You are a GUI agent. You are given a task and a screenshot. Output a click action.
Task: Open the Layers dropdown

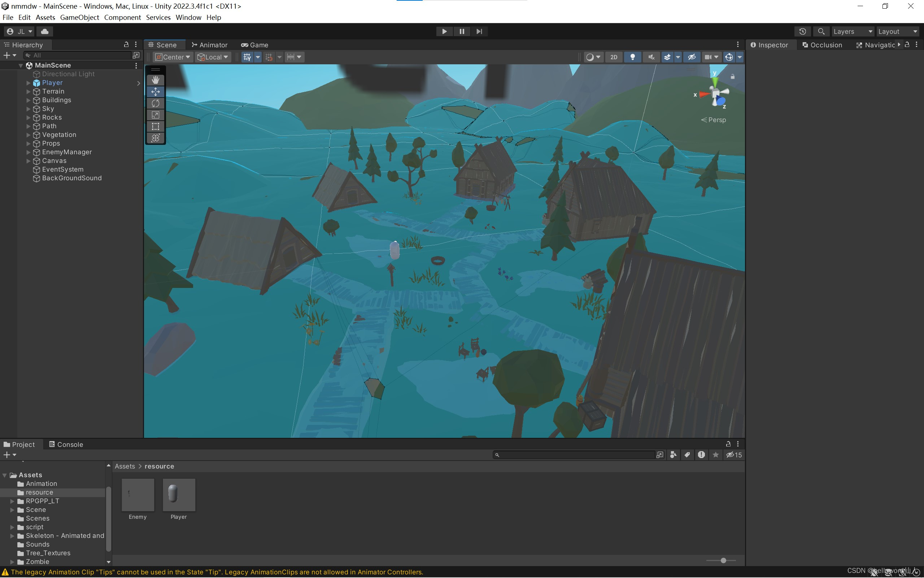coord(853,31)
